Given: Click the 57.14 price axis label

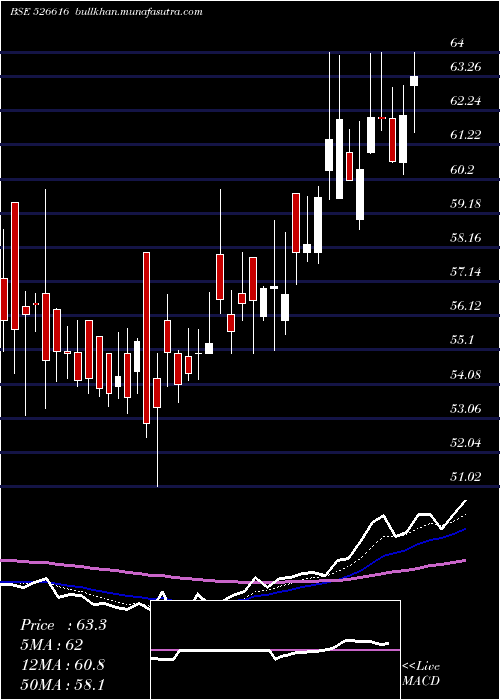Looking at the screenshot, I should (x=466, y=271).
